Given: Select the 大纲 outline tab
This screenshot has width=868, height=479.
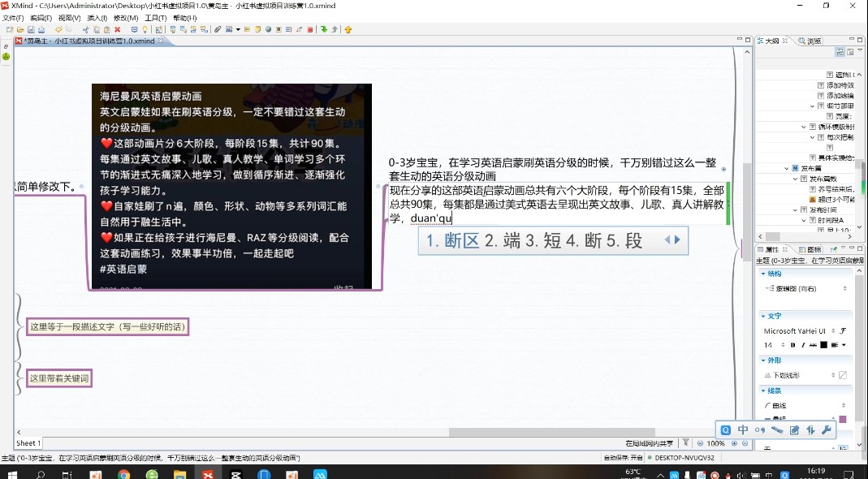Looking at the screenshot, I should click(772, 41).
